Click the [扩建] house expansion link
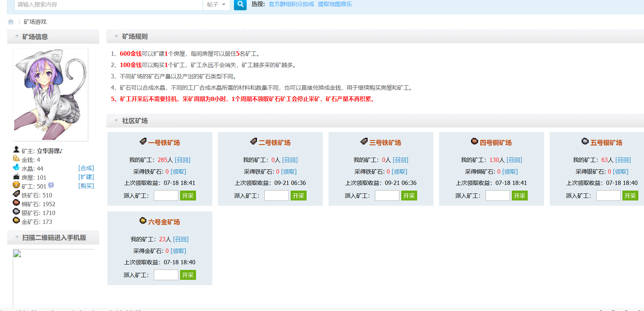The width and height of the screenshot is (644, 311). [86, 177]
